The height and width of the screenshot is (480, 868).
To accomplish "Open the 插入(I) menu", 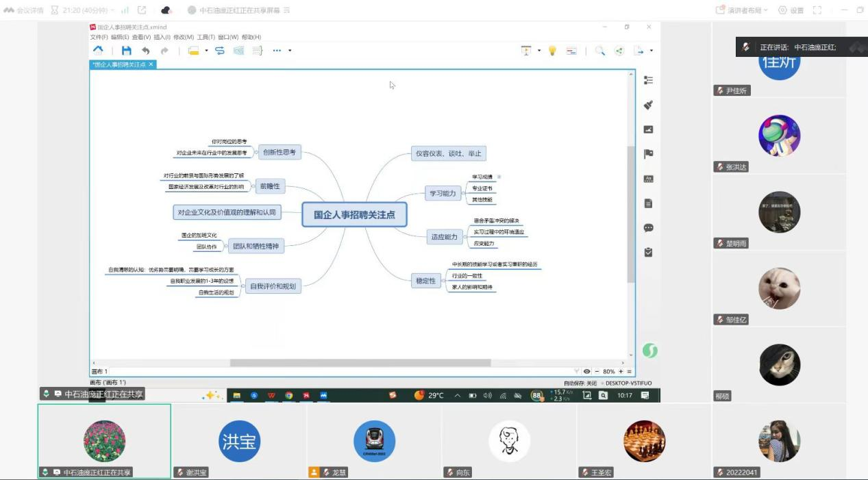I will [162, 37].
